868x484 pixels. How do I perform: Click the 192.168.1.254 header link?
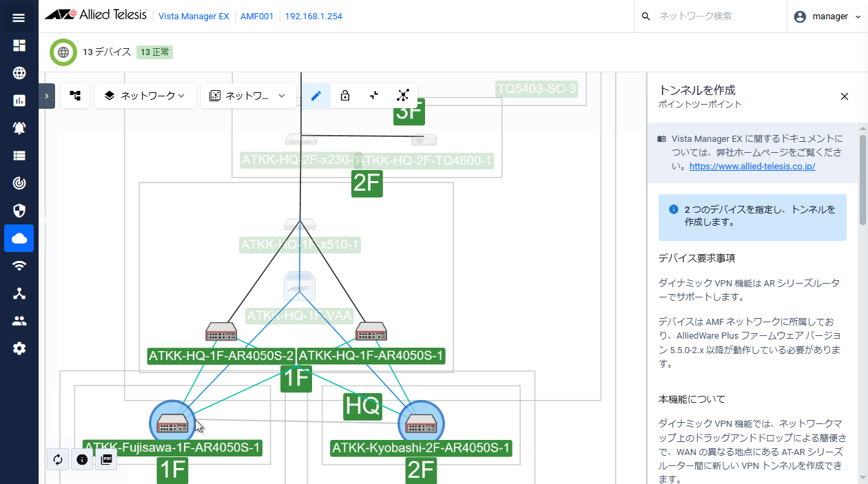(313, 17)
